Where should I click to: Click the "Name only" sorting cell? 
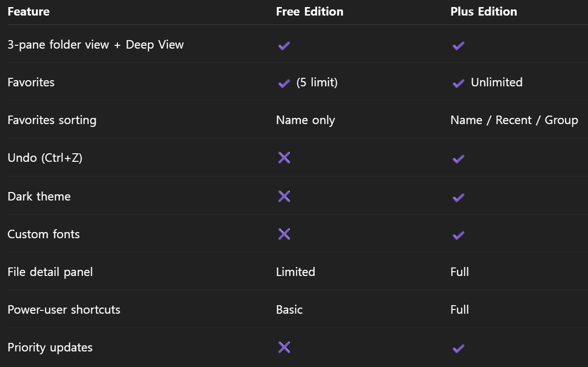tap(305, 120)
